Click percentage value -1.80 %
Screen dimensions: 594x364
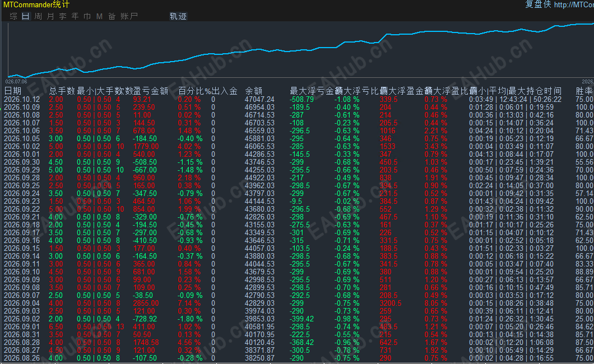190,319
